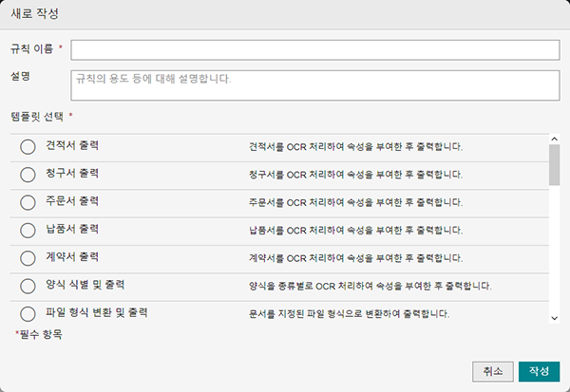Image resolution: width=570 pixels, height=392 pixels.
Task: Select the 견적서 출력 radio button
Action: pos(28,147)
